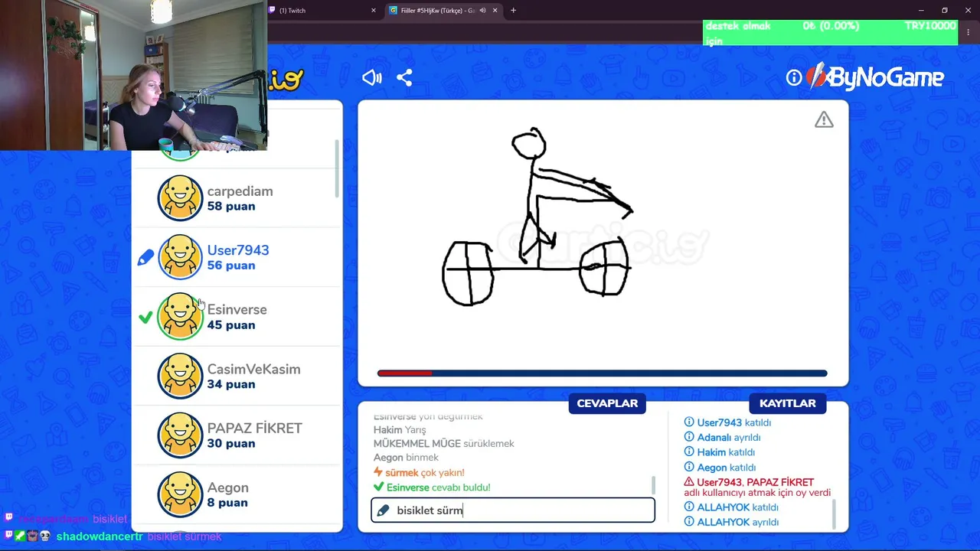Click 'Adanalı ayrıldı' log entry

point(722,438)
